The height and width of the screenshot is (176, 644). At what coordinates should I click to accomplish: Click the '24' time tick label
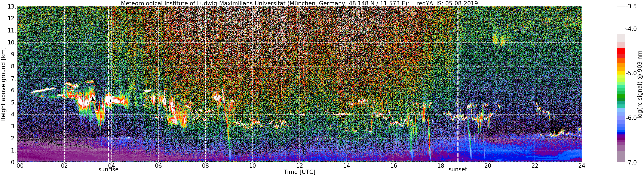click(582, 166)
